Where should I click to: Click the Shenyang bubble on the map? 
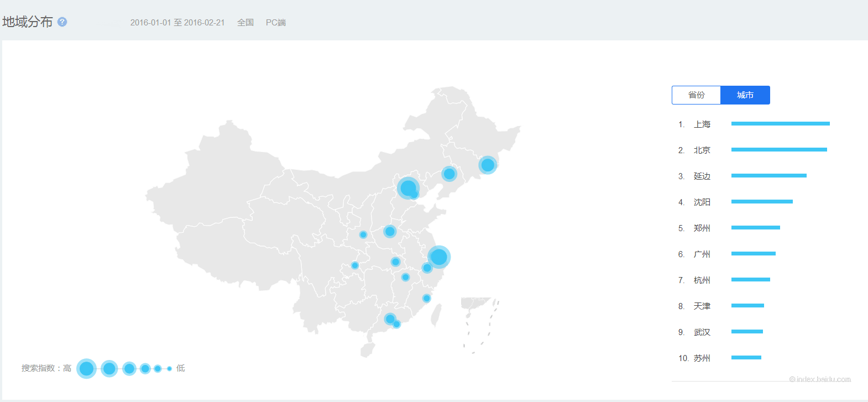(x=449, y=174)
